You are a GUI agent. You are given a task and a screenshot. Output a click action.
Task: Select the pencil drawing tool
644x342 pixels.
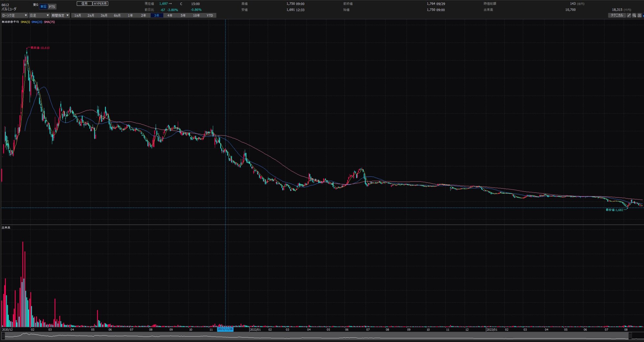(629, 15)
